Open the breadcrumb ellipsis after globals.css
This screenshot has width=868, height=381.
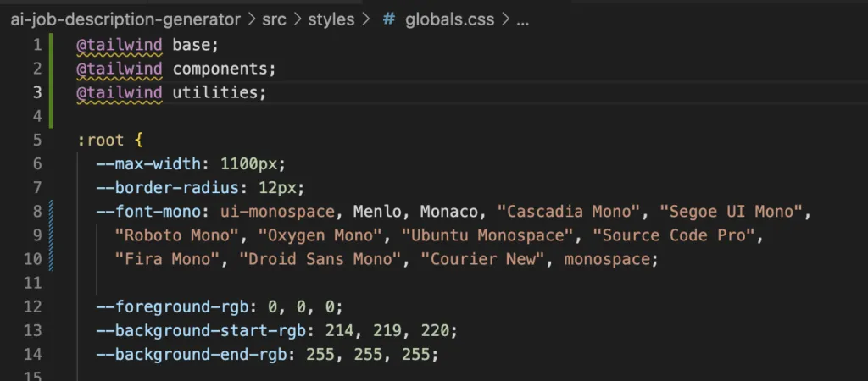coord(522,19)
